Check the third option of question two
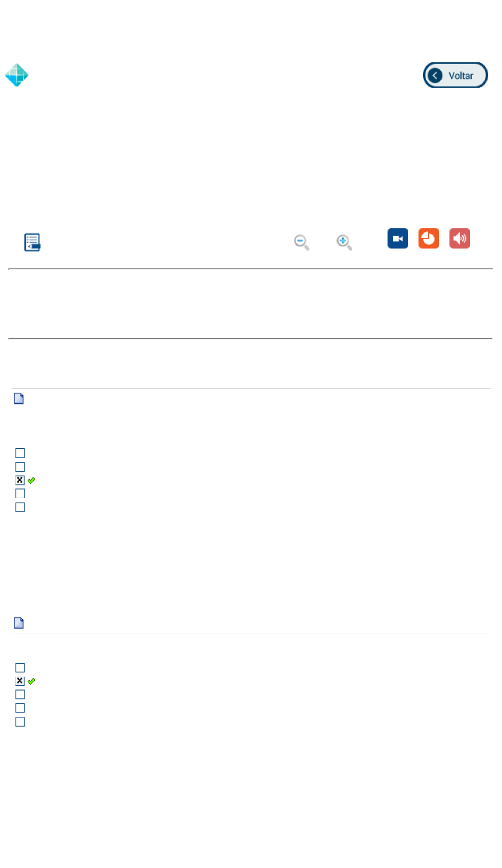Image resolution: width=502 pixels, height=868 pixels. (20, 695)
